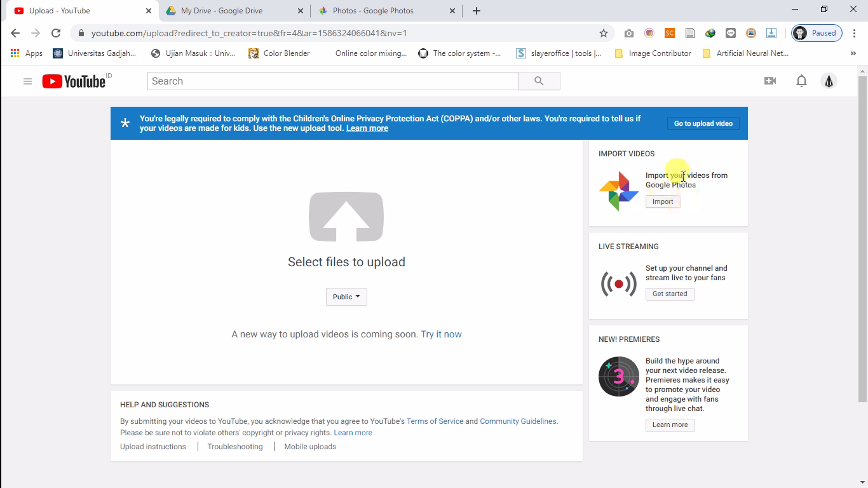868x488 pixels.
Task: Open the Upload instructions link
Action: coord(153,447)
